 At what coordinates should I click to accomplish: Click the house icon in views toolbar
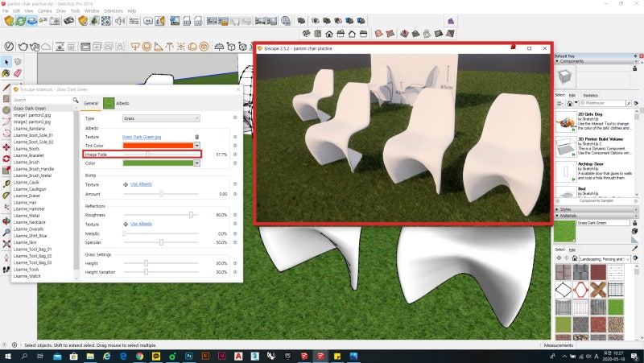(329, 34)
